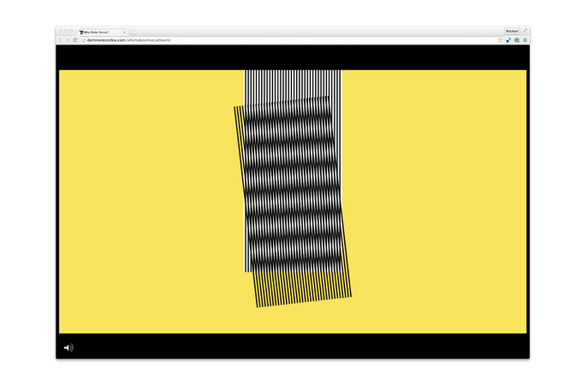Open a new browser tab
The height and width of the screenshot is (392, 588).
pyautogui.click(x=133, y=33)
